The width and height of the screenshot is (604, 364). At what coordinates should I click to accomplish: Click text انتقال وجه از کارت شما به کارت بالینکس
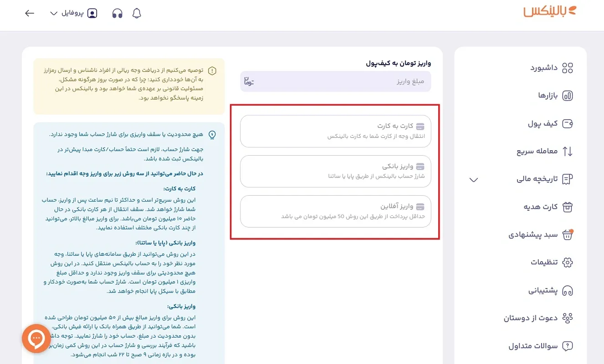(376, 136)
